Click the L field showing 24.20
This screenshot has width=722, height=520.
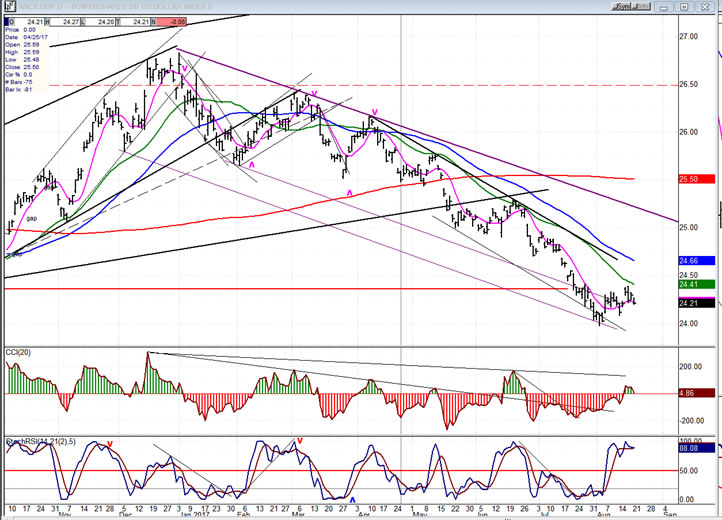[98, 22]
